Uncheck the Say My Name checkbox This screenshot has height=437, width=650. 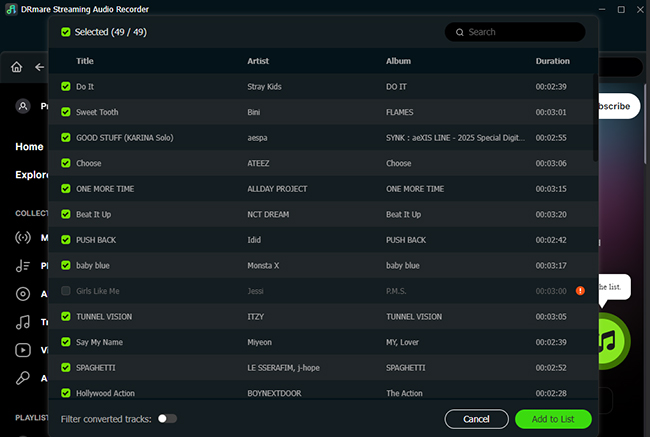click(65, 342)
